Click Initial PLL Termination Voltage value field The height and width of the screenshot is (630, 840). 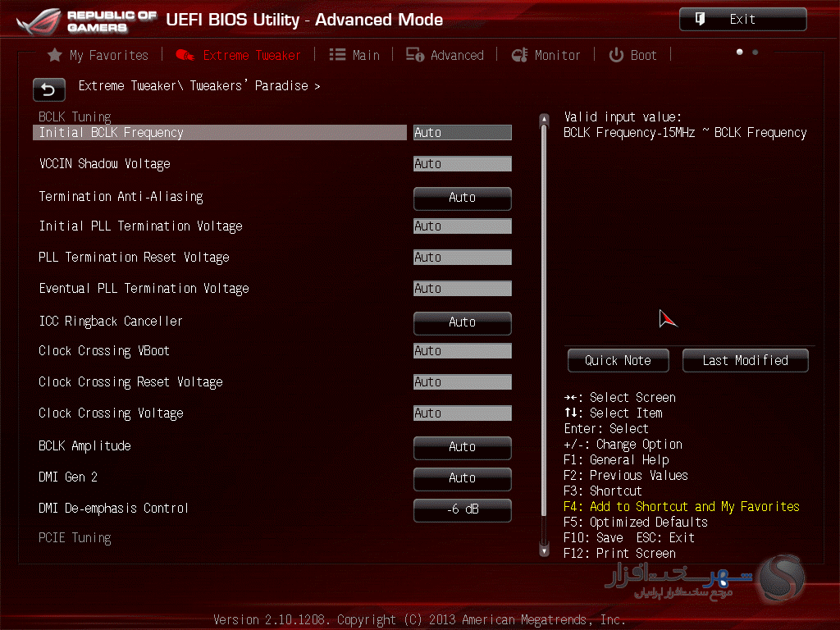(463, 226)
